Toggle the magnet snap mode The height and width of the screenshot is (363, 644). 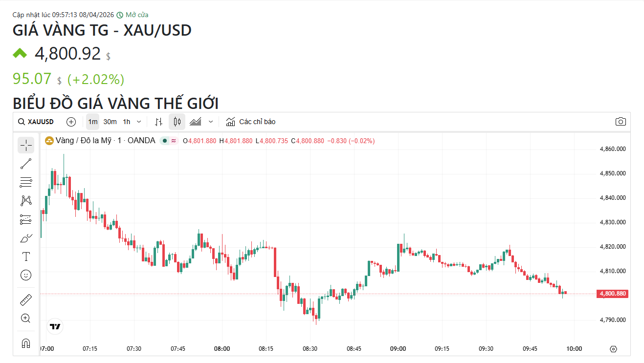(26, 343)
